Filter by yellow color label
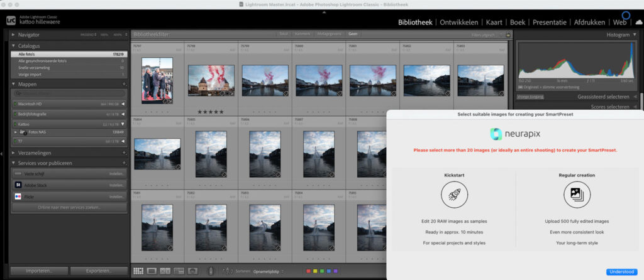644x280 pixels. coord(316,271)
